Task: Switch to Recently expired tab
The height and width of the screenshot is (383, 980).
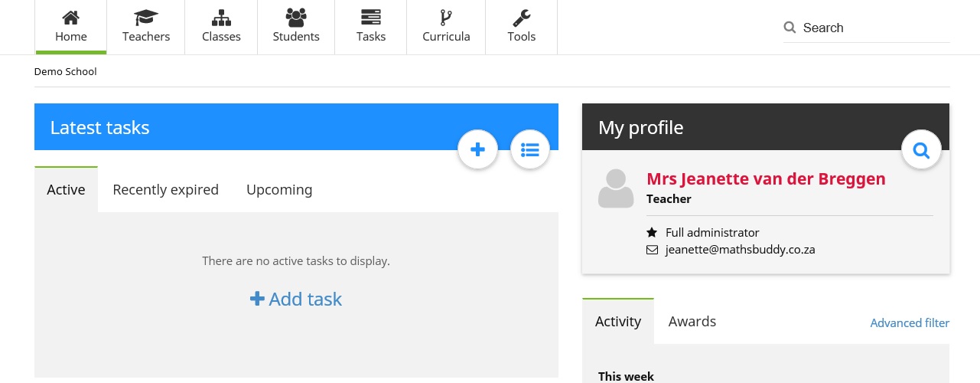Action: (x=166, y=189)
